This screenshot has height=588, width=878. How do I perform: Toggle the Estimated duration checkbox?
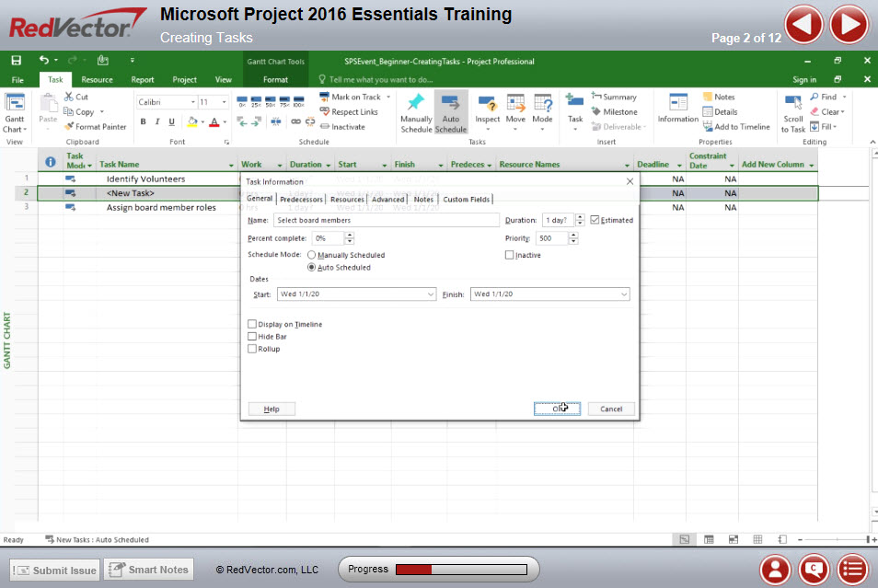point(595,220)
